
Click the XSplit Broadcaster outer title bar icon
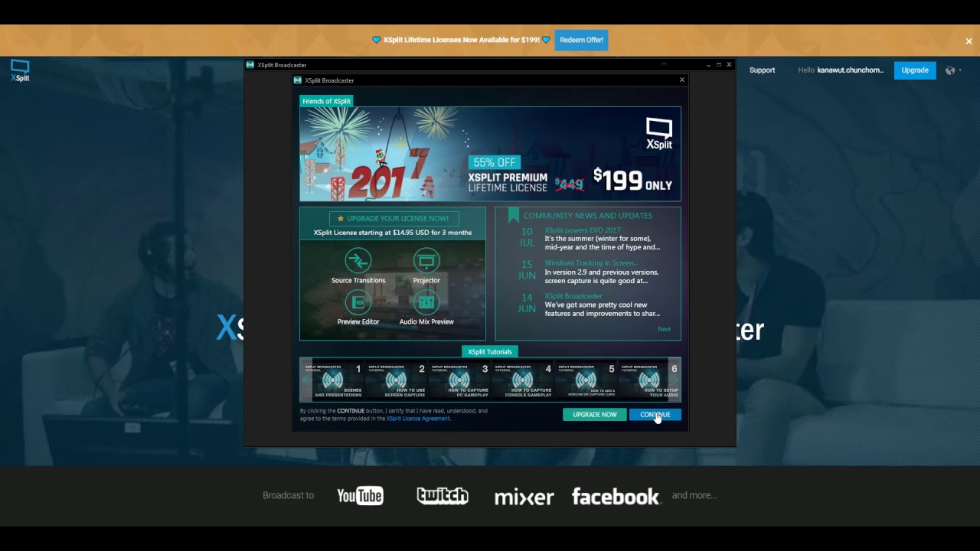point(250,65)
